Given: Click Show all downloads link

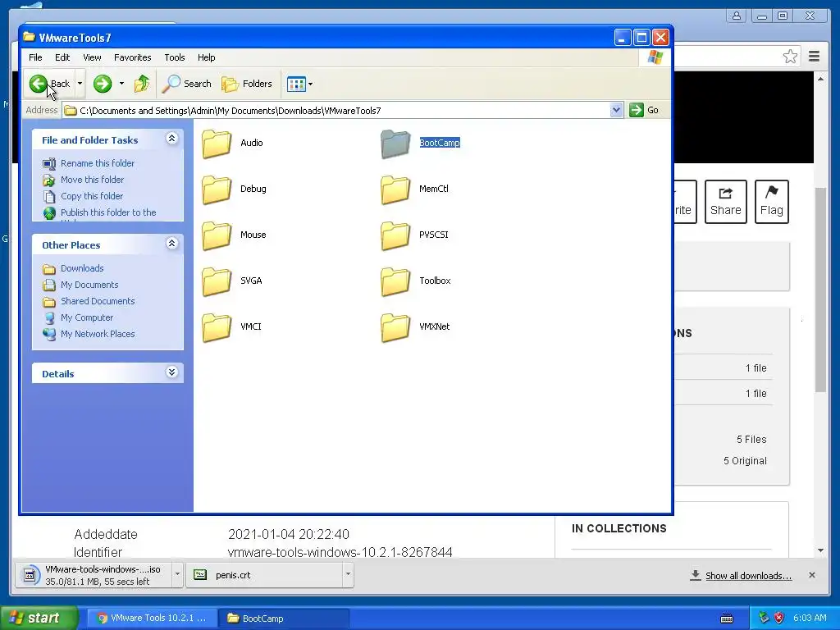Looking at the screenshot, I should click(x=748, y=576).
